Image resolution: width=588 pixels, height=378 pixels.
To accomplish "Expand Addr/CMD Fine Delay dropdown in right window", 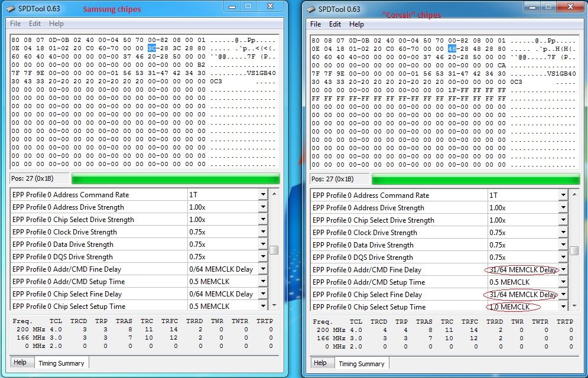I will [x=563, y=269].
